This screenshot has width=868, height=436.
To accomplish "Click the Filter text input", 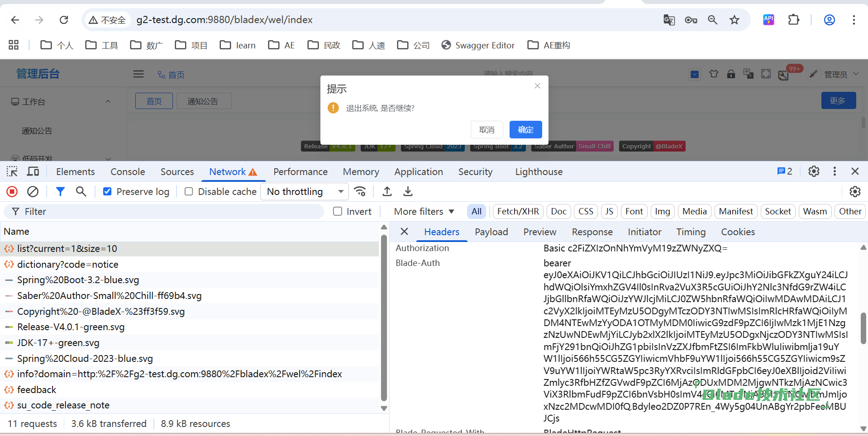I will tap(172, 212).
